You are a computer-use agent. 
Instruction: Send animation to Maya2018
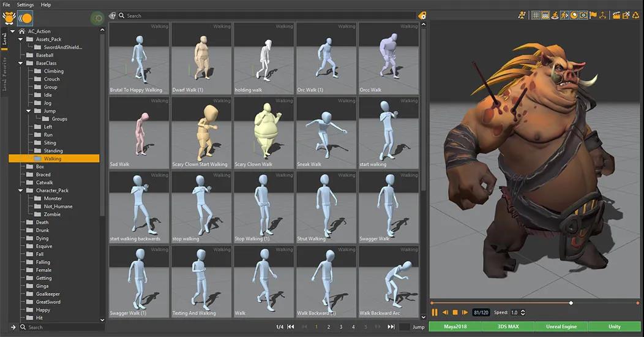point(455,327)
